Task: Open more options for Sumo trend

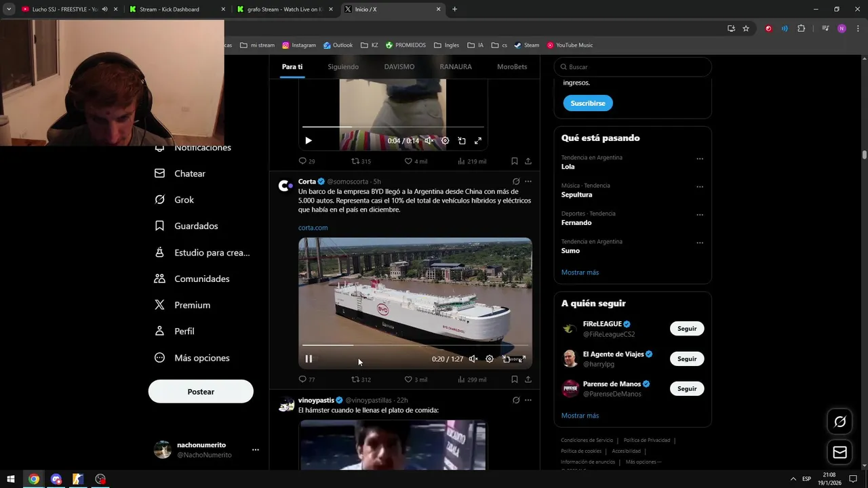Action: [700, 243]
